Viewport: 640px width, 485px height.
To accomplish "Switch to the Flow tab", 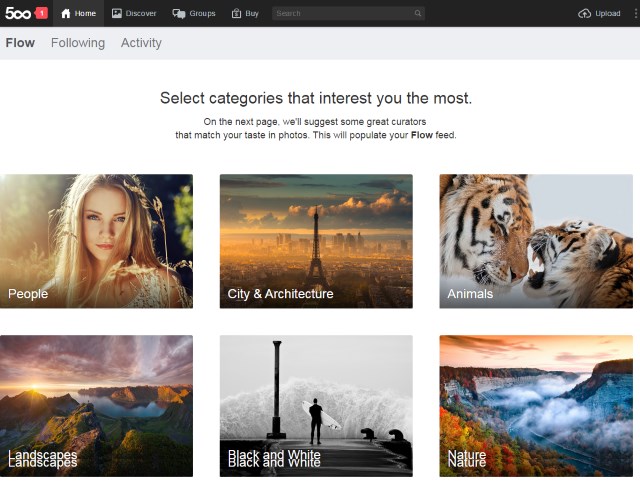I will pyautogui.click(x=20, y=43).
